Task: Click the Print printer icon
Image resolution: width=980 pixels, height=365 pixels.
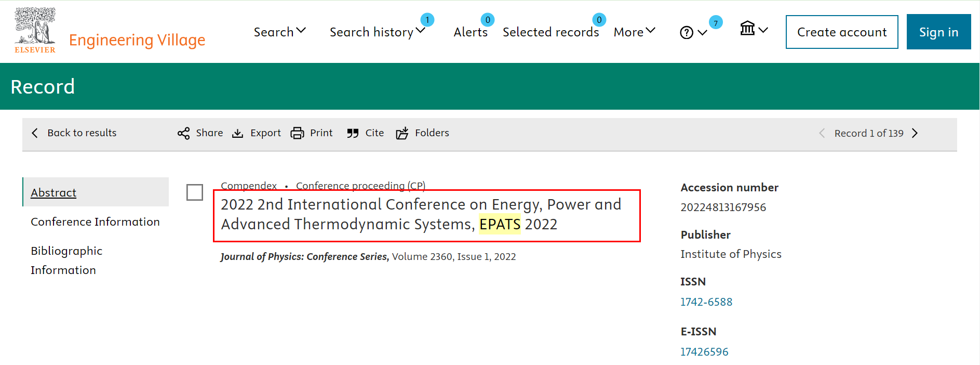Action: tap(297, 133)
